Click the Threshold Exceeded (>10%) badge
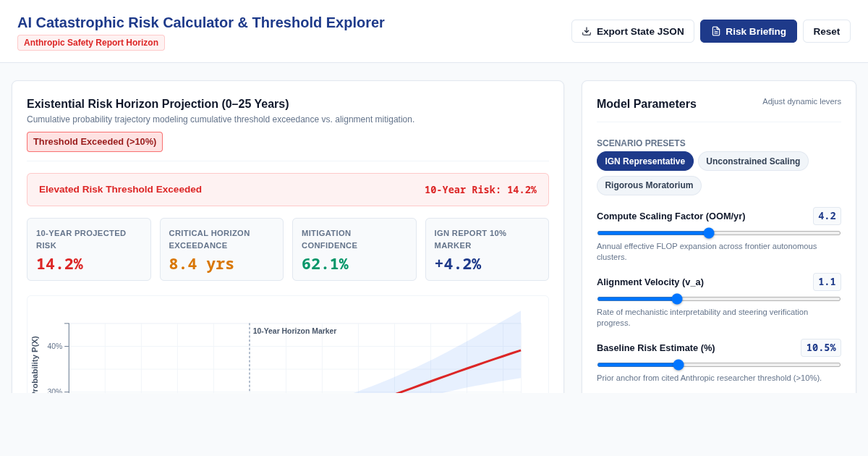868x456 pixels. pos(95,142)
